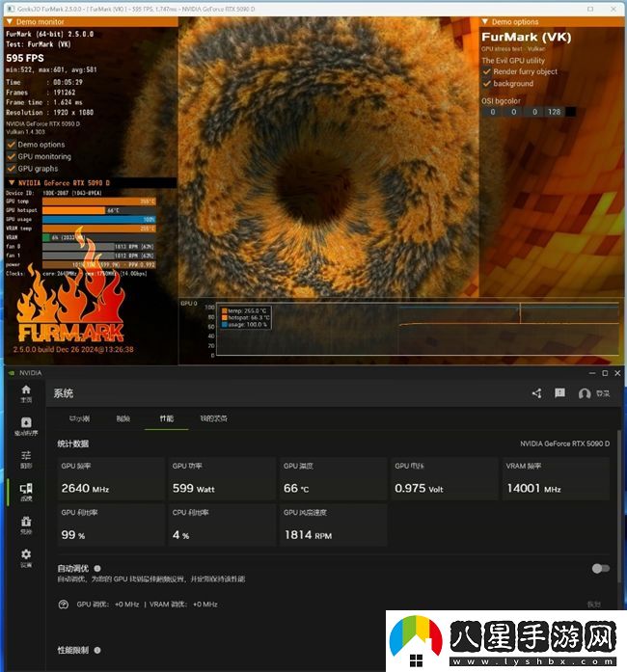
Task: Click the 2640 MHz GPU frequency card
Action: (111, 479)
